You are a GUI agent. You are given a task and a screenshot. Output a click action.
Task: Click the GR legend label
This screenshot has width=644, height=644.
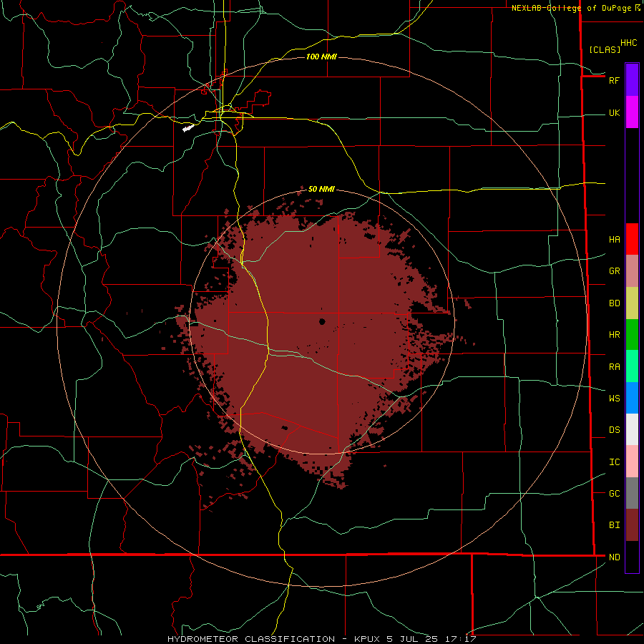click(x=614, y=271)
